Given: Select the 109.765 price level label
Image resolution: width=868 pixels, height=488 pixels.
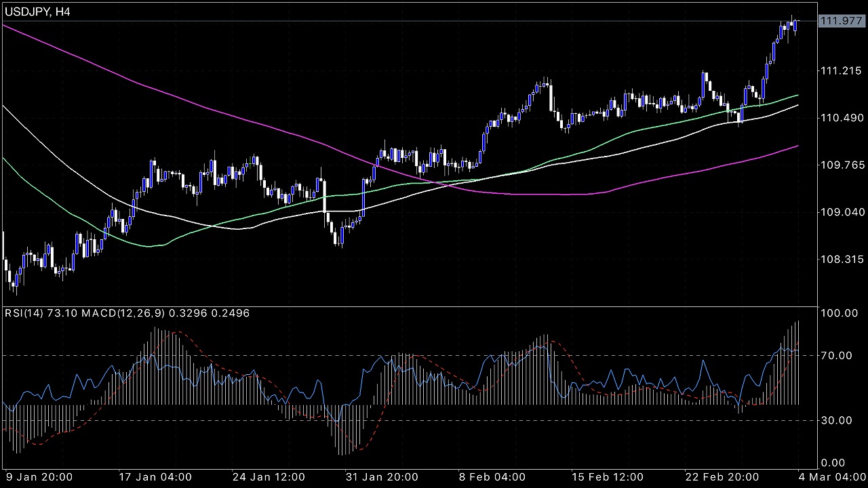Looking at the screenshot, I should pyautogui.click(x=841, y=165).
